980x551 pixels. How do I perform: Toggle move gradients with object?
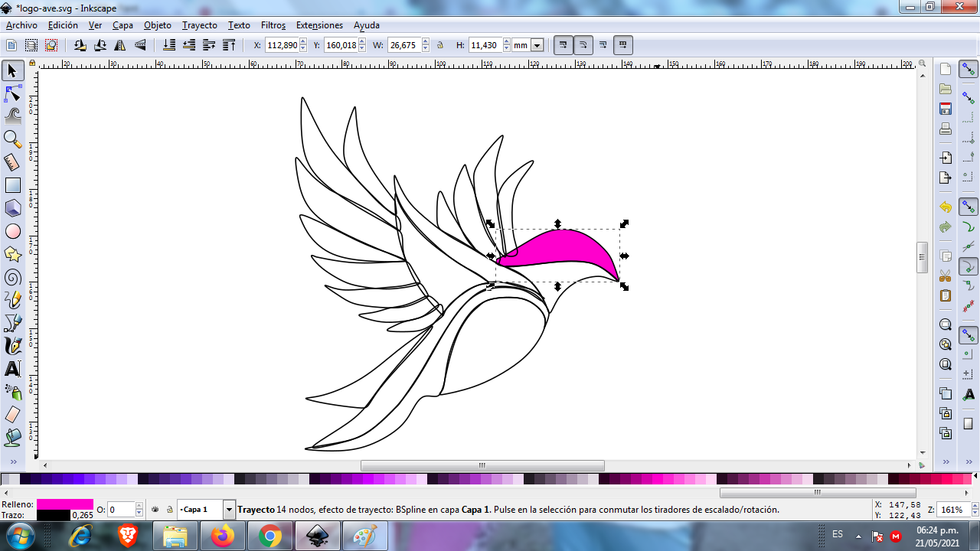tap(603, 45)
